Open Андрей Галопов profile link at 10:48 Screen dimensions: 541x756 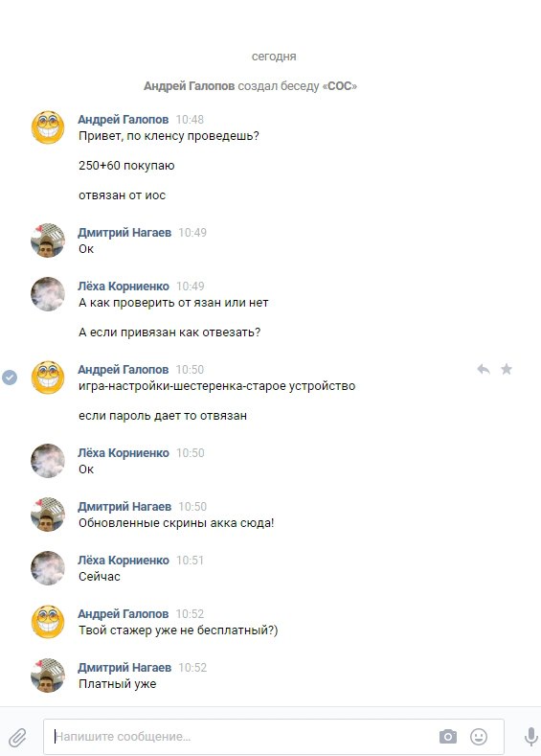(x=124, y=119)
